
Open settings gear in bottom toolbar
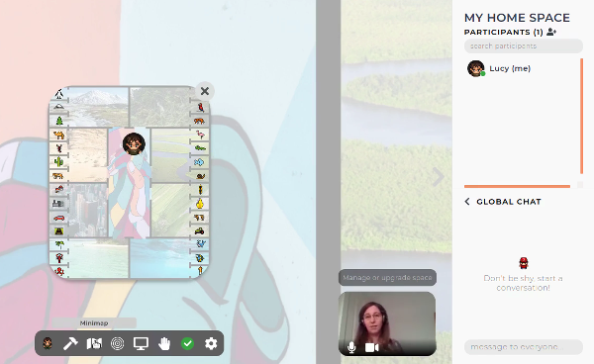(211, 343)
